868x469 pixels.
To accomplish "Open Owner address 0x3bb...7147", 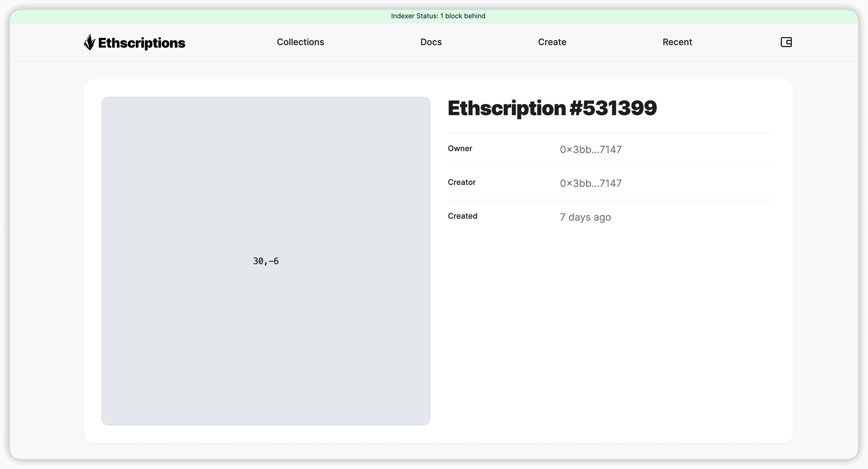I will point(591,150).
